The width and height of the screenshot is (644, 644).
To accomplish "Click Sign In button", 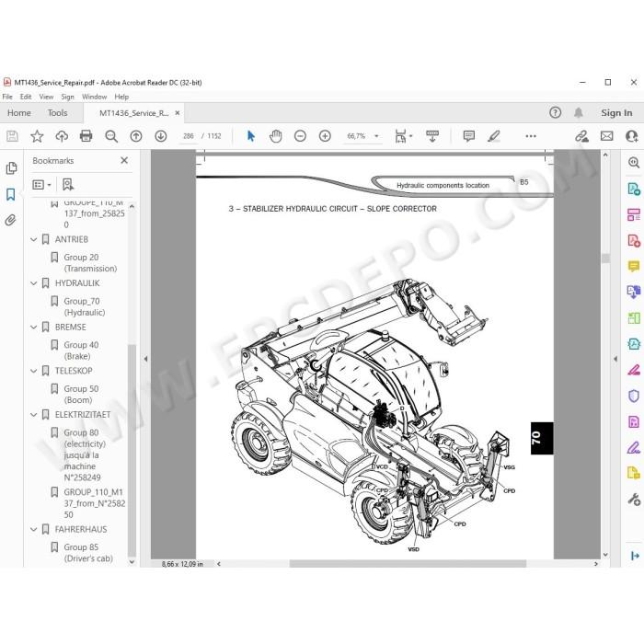I will click(616, 112).
